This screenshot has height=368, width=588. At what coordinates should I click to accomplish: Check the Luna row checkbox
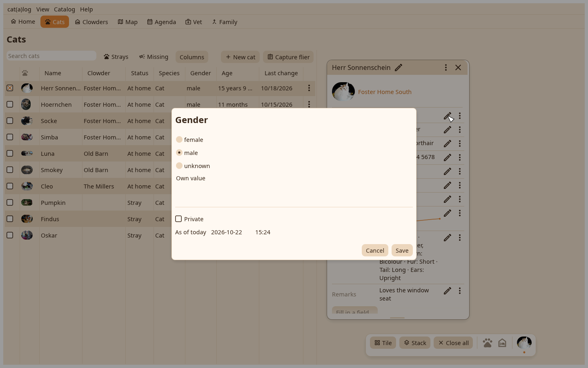point(10,153)
